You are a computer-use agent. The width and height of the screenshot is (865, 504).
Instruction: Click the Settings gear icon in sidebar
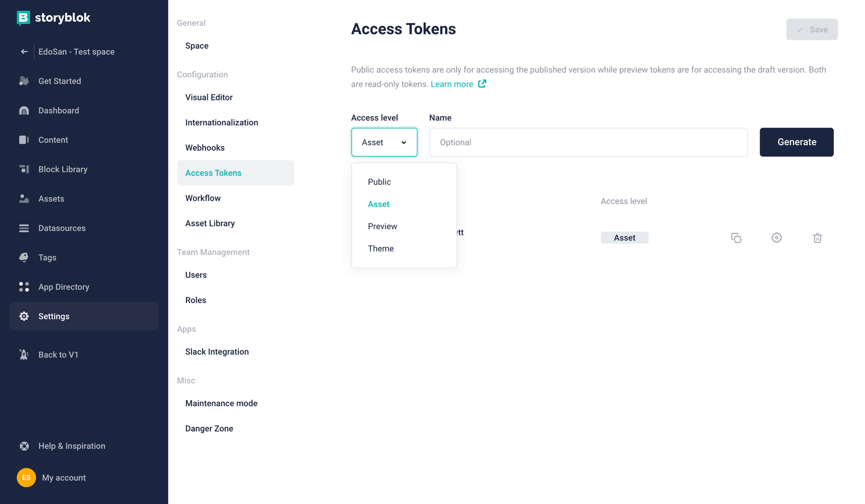(24, 317)
